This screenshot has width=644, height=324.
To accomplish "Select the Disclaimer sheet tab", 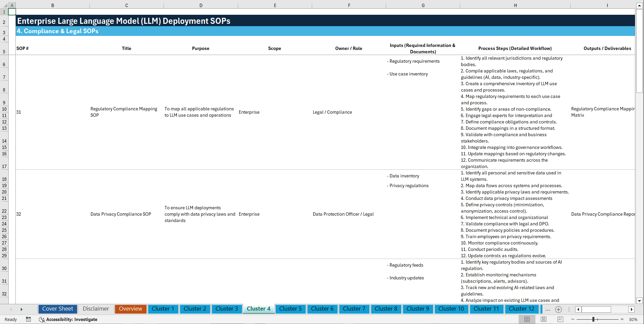I will click(96, 309).
